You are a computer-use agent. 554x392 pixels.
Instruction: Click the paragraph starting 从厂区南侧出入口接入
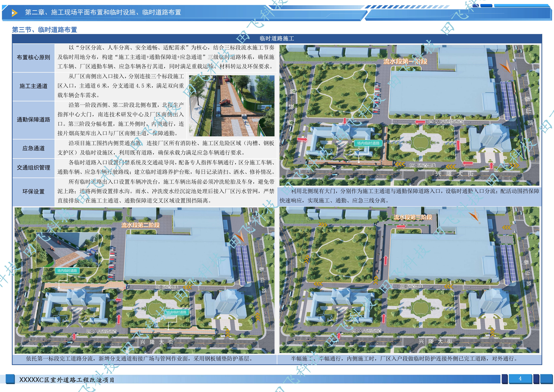tap(121, 86)
